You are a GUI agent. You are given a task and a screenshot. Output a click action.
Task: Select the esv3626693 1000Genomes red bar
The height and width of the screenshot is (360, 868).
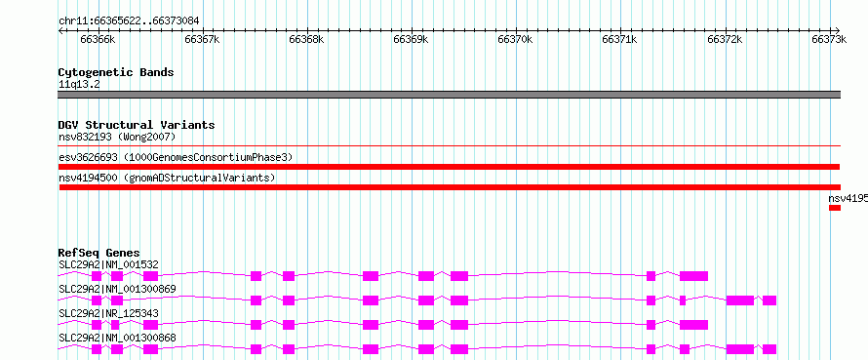point(450,167)
